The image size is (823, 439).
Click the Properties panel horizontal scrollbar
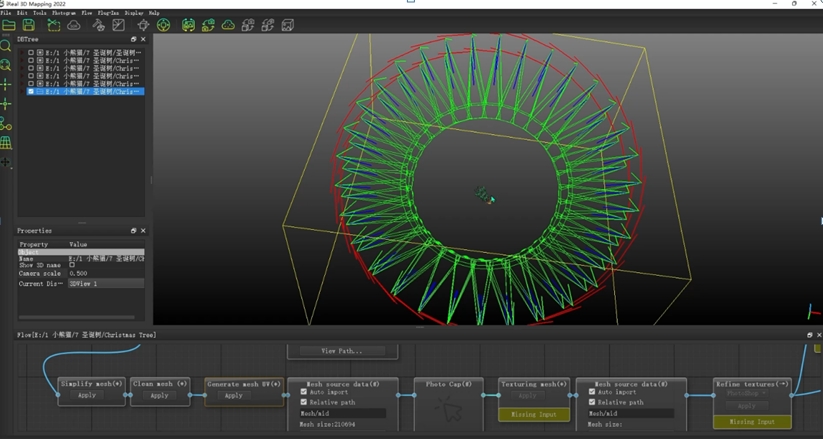[x=77, y=317]
